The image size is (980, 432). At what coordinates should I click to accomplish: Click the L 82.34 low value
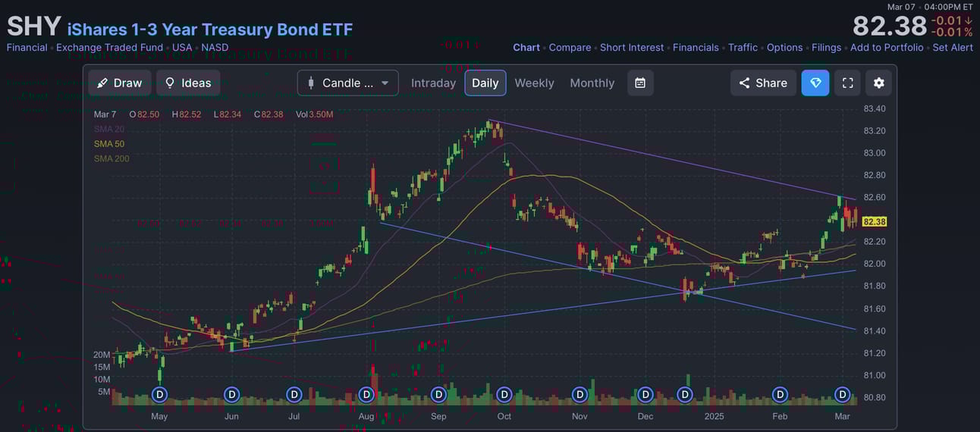coord(227,114)
